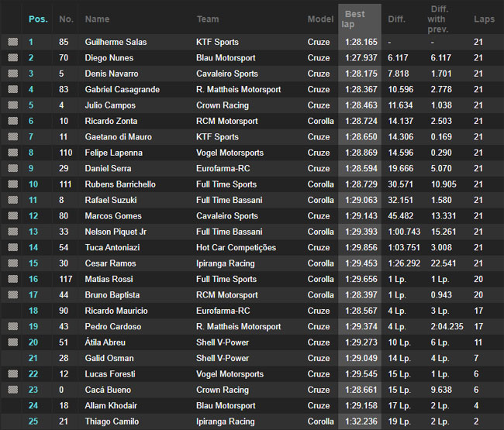Select the flag icon for Gabriel Casagrande
Screen dimensions: 504x430
point(13,89)
